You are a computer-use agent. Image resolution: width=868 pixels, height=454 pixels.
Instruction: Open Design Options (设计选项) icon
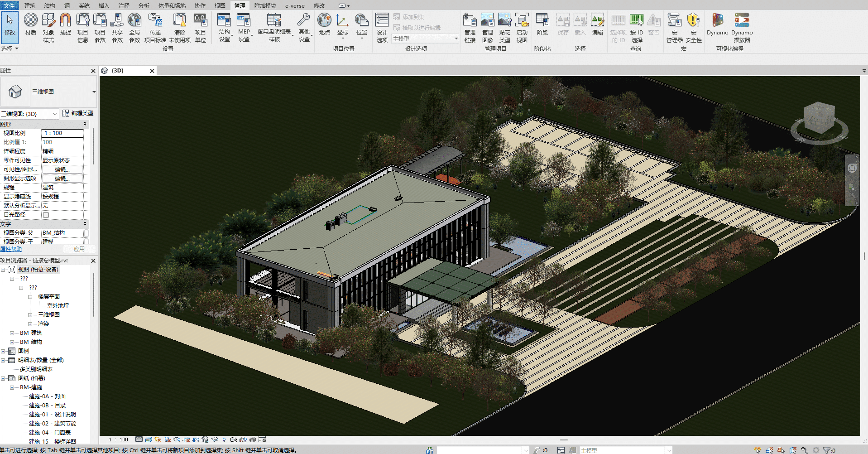(x=382, y=28)
